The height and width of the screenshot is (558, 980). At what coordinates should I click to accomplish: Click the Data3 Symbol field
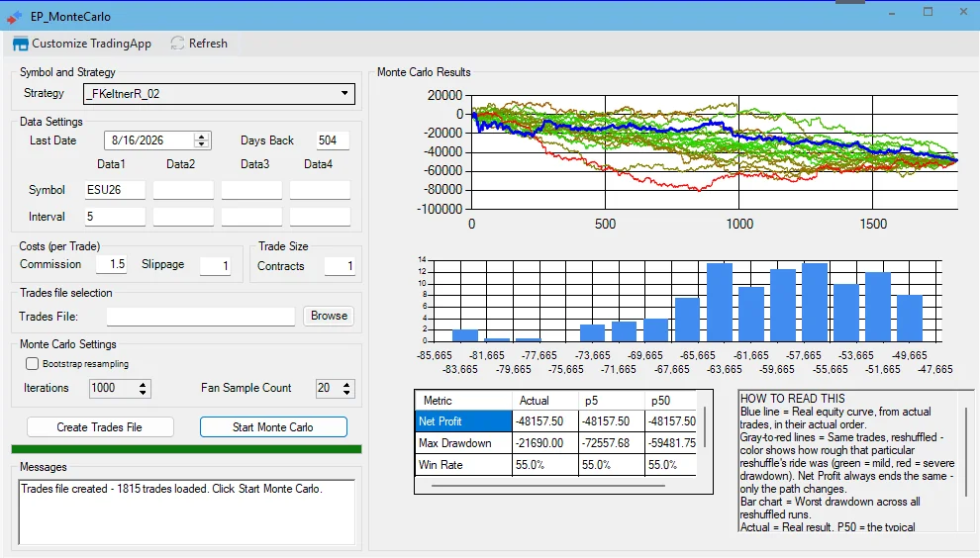[x=251, y=190]
